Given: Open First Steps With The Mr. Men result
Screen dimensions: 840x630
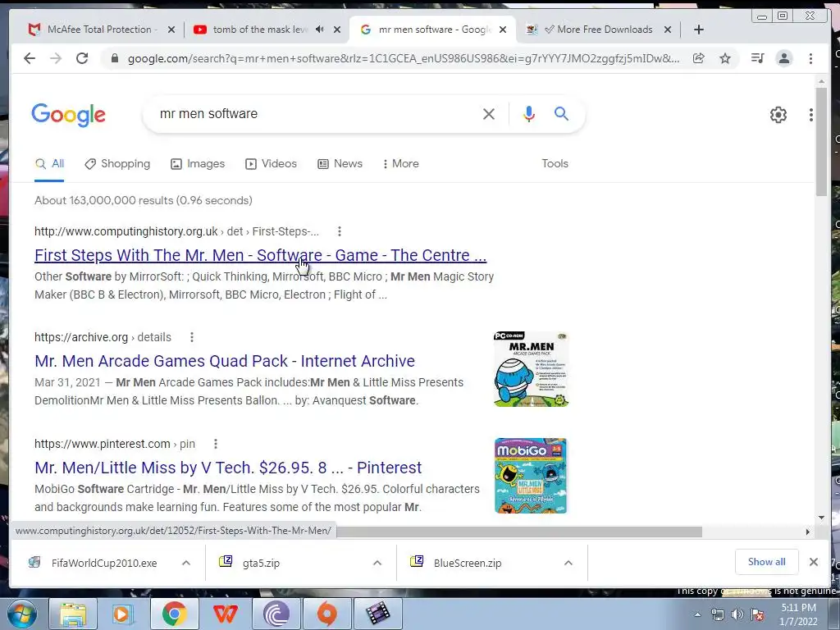Looking at the screenshot, I should (260, 255).
